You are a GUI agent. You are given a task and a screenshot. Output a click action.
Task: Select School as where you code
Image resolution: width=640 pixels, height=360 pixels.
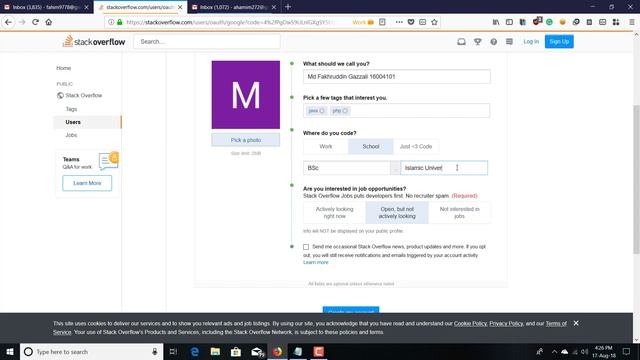click(x=371, y=147)
